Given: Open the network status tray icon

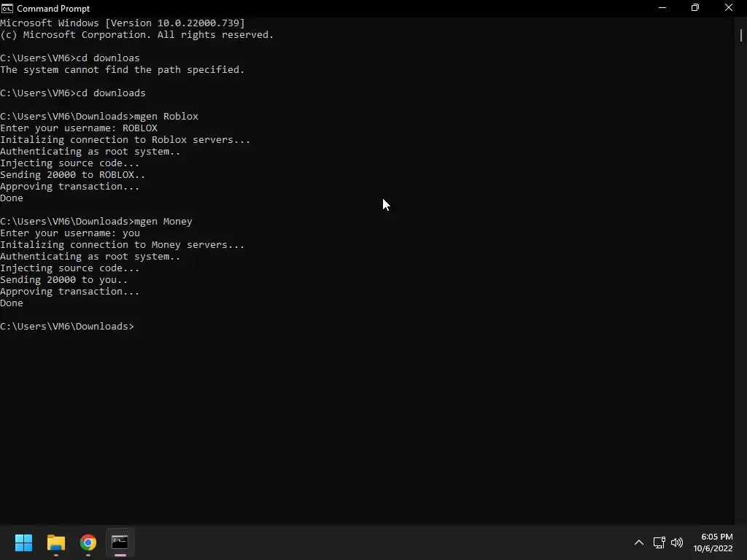Looking at the screenshot, I should (x=659, y=542).
